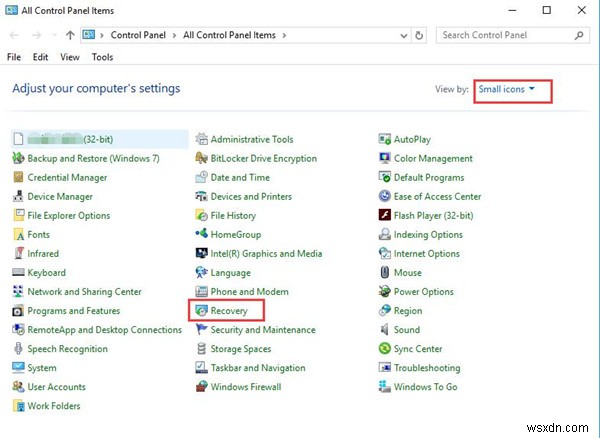Viewport: 600px width, 438px height.
Task: Click the User Accounts icon
Action: click(x=18, y=387)
